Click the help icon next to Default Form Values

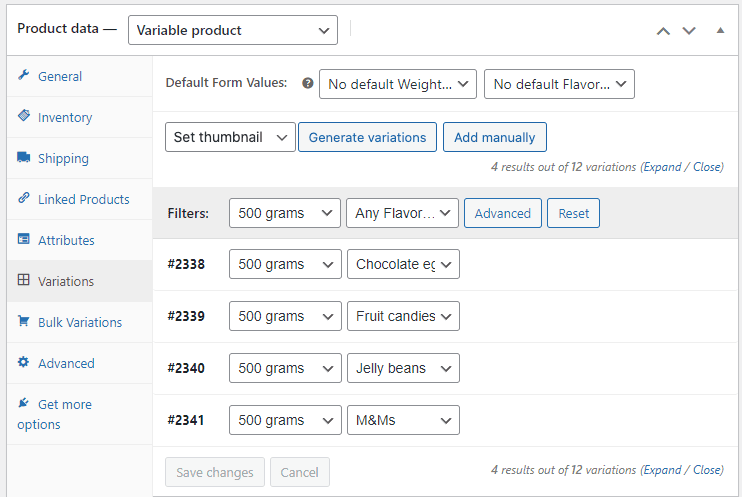(x=307, y=84)
